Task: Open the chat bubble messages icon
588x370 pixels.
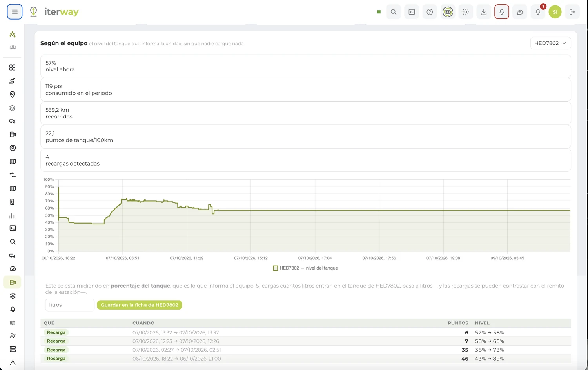Action: (x=520, y=12)
